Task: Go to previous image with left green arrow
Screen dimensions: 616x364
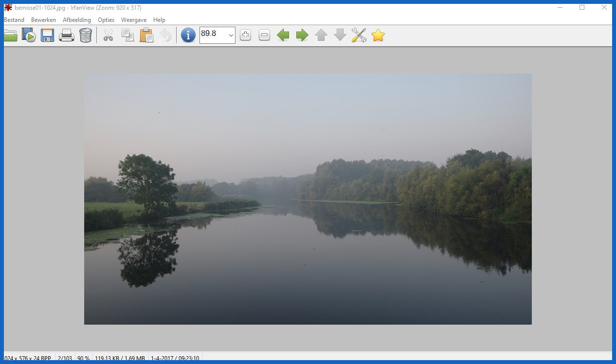Action: [x=283, y=35]
